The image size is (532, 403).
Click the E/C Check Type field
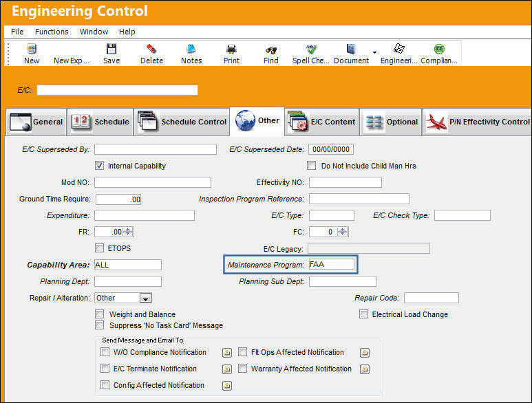click(462, 215)
